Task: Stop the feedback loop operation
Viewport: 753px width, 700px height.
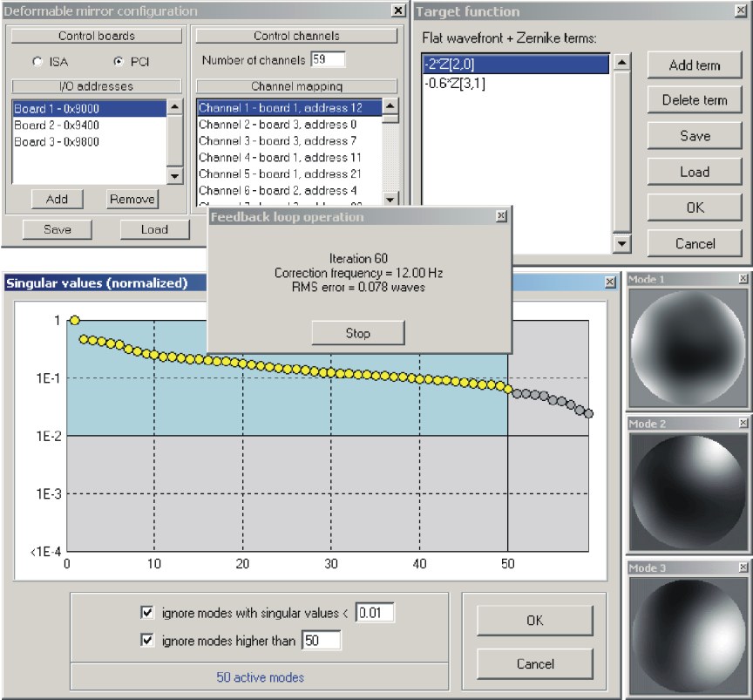Action: [x=357, y=333]
